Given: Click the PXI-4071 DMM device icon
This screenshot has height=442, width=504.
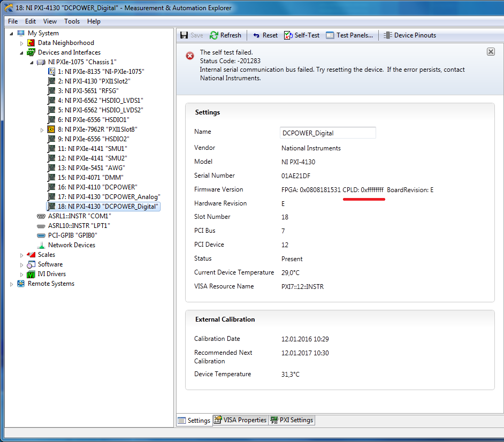Looking at the screenshot, I should [x=51, y=178].
